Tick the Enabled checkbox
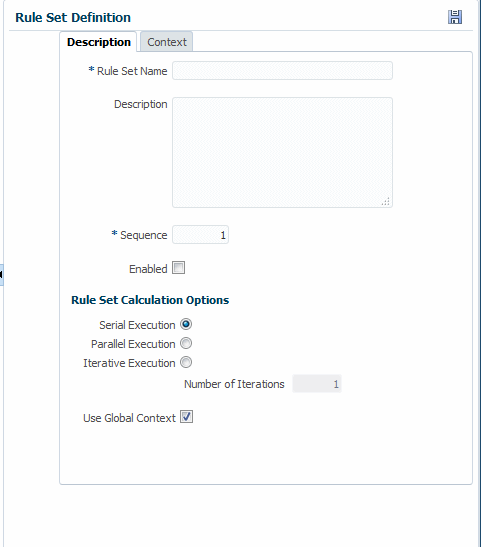 pyautogui.click(x=179, y=268)
